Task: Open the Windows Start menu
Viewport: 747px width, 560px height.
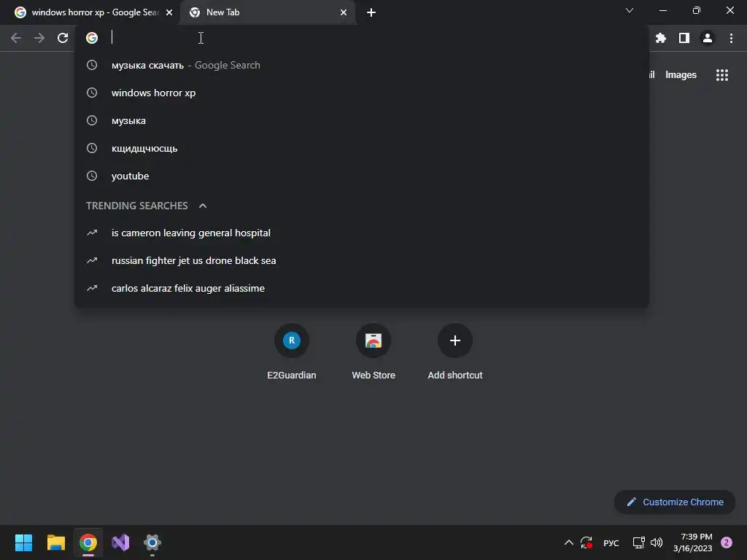Action: (23, 542)
